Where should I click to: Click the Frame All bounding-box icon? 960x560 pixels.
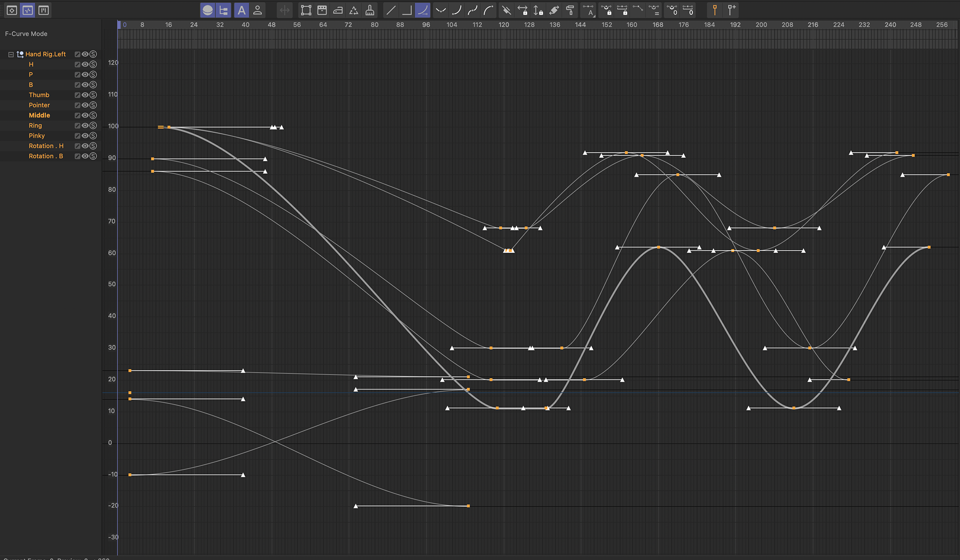tap(305, 10)
